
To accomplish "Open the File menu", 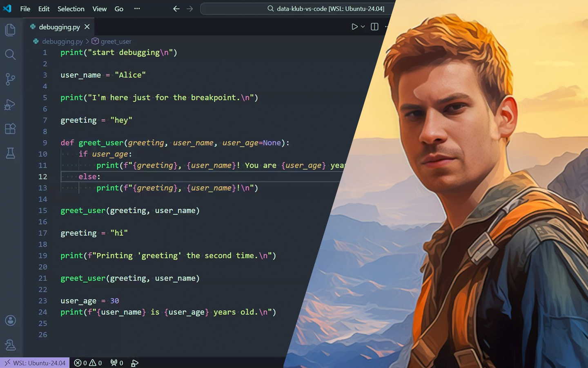I will [x=25, y=9].
